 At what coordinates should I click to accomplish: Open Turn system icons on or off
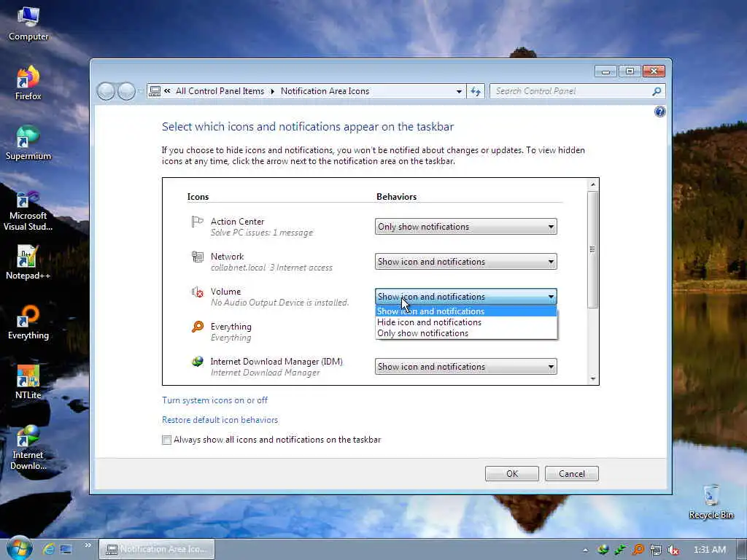click(215, 400)
